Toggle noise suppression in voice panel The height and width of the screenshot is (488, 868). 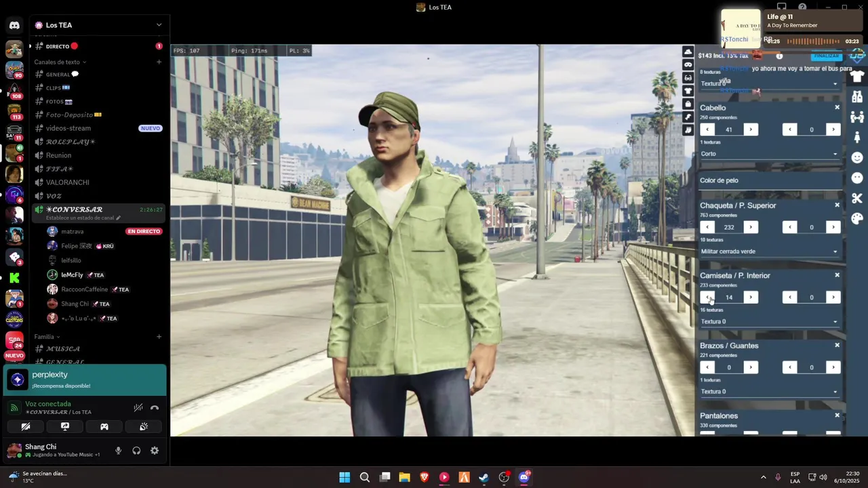pyautogui.click(x=138, y=407)
